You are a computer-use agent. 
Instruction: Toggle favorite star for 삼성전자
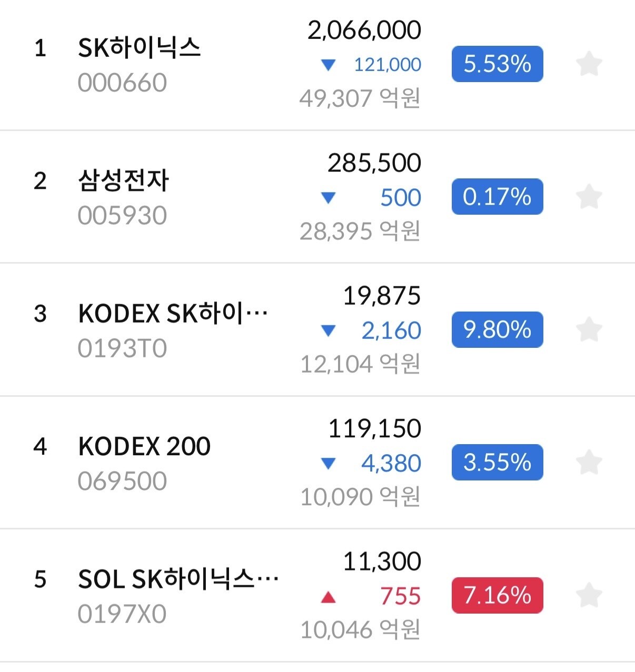click(589, 197)
